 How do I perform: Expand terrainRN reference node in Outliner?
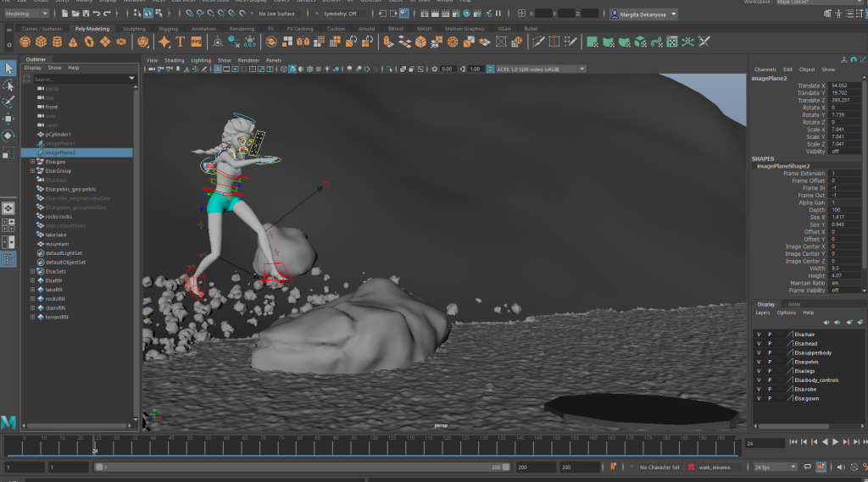tap(32, 317)
